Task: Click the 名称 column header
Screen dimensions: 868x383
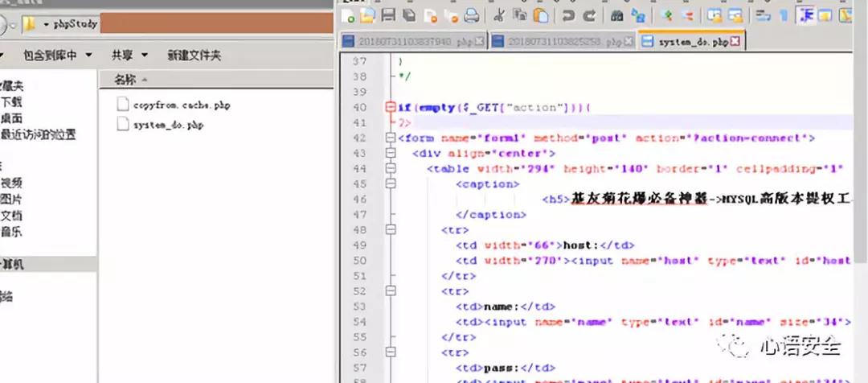Action: 125,80
